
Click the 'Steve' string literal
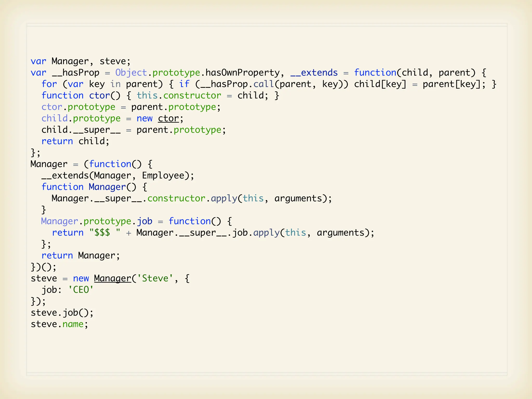[x=155, y=278]
